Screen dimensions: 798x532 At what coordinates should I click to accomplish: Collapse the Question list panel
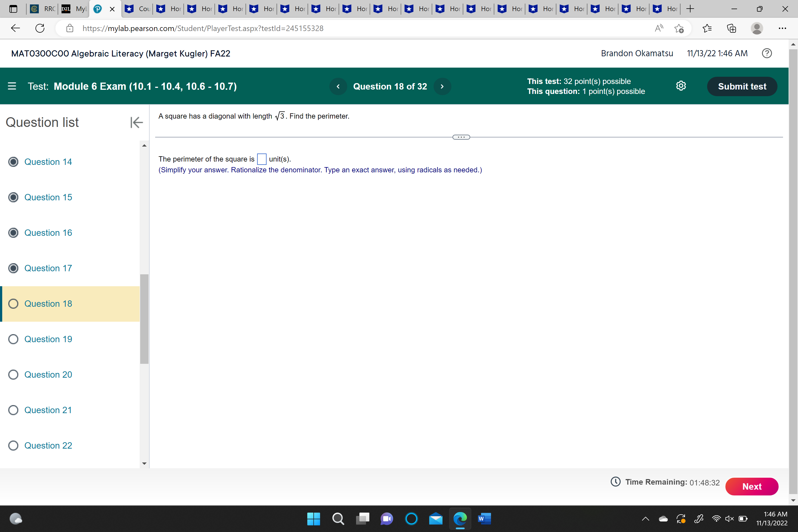click(x=136, y=122)
